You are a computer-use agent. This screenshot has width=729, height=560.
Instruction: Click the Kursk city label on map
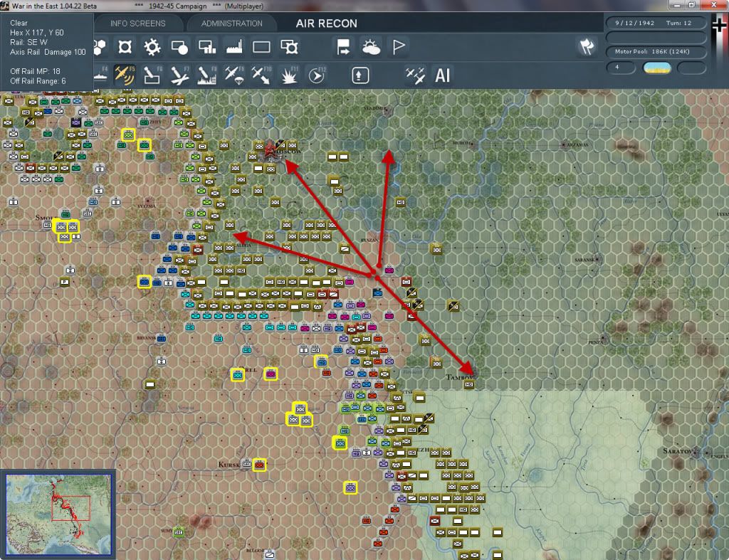pos(230,464)
